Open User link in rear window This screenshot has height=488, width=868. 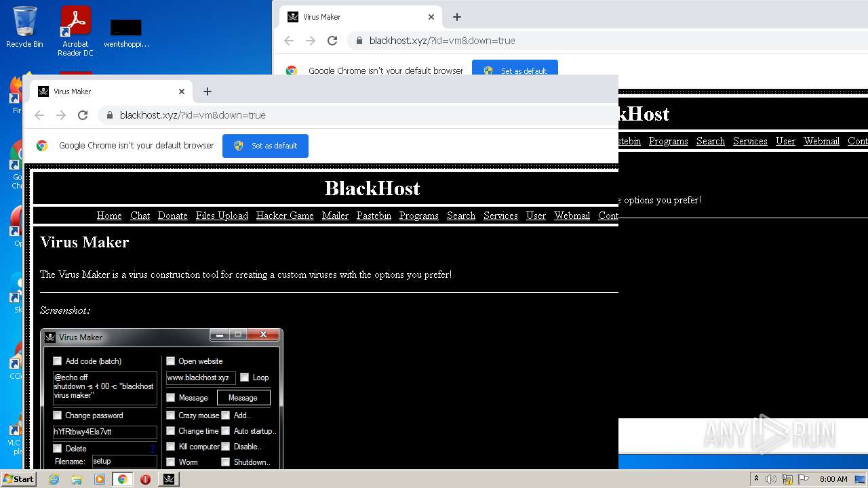785,141
